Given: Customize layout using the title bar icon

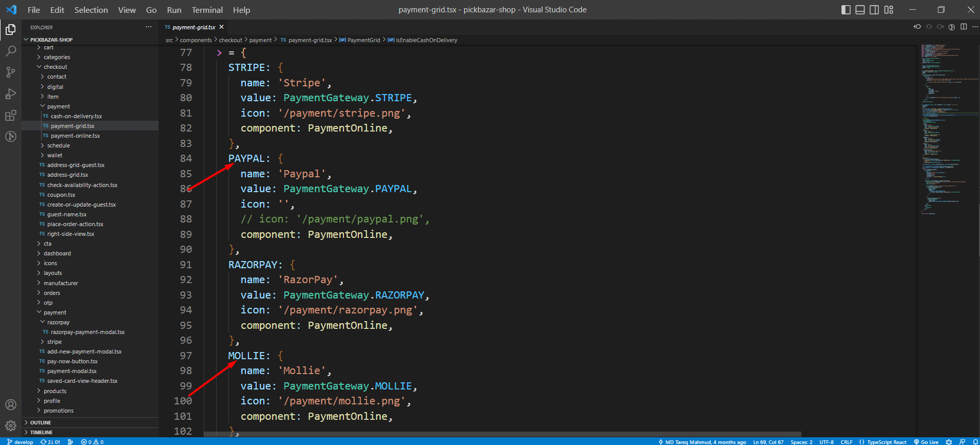Looking at the screenshot, I should 889,10.
